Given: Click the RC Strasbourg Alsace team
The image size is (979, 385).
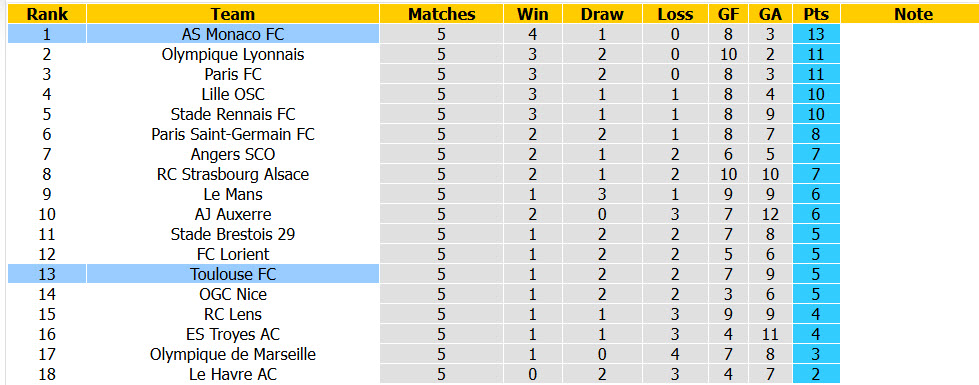Looking at the screenshot, I should coord(233,174).
